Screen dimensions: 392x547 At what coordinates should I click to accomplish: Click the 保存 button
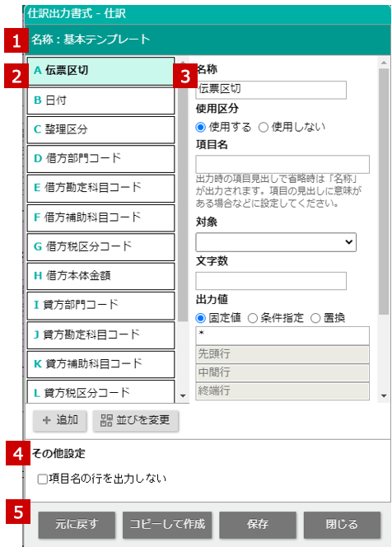pos(258,525)
